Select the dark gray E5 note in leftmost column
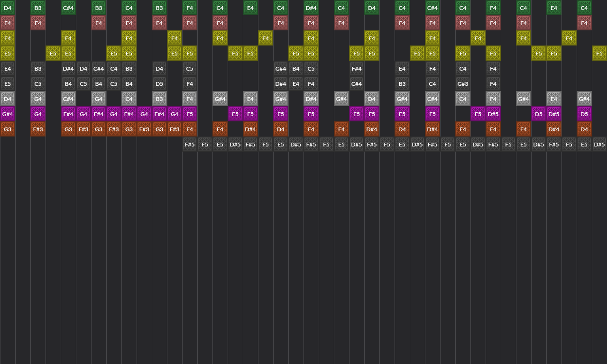The height and width of the screenshot is (364, 607). tap(8, 84)
